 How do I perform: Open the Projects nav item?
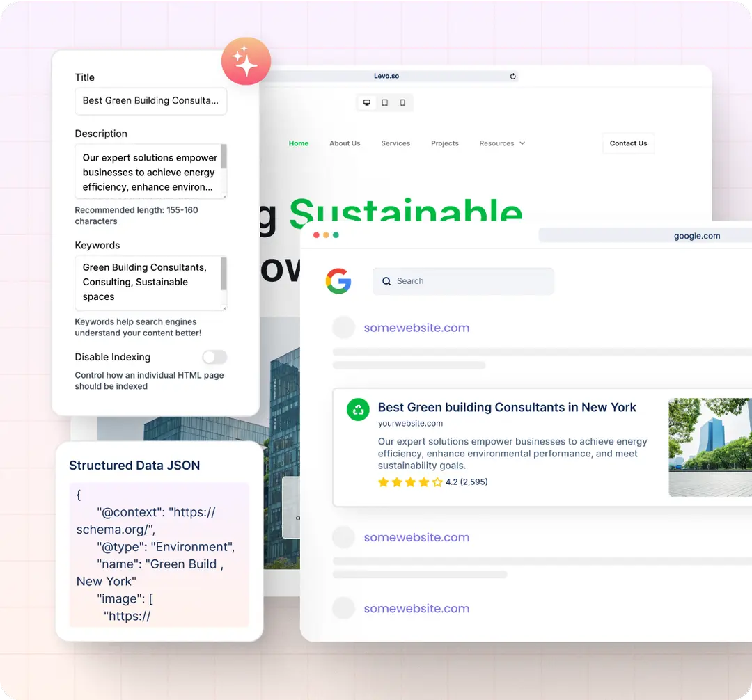[444, 143]
